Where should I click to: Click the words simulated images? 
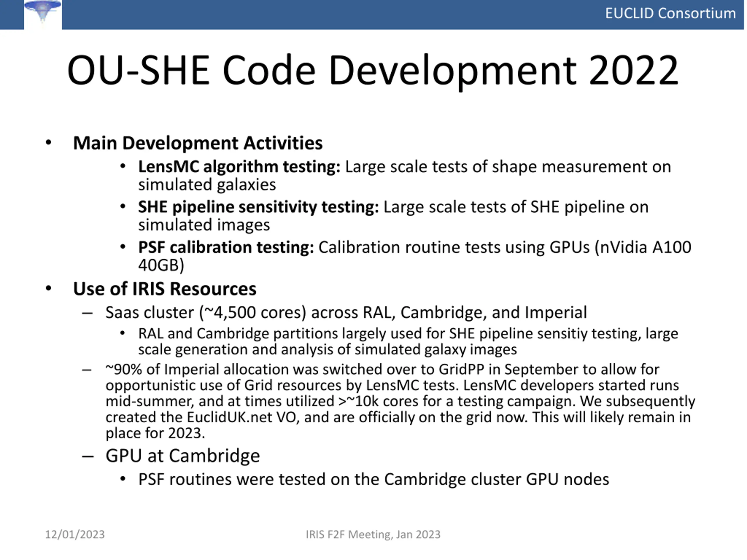point(204,225)
